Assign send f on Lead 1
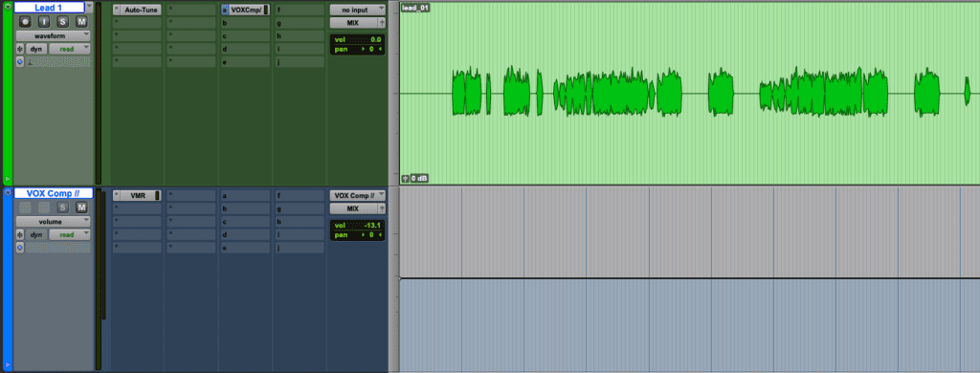 coord(299,10)
